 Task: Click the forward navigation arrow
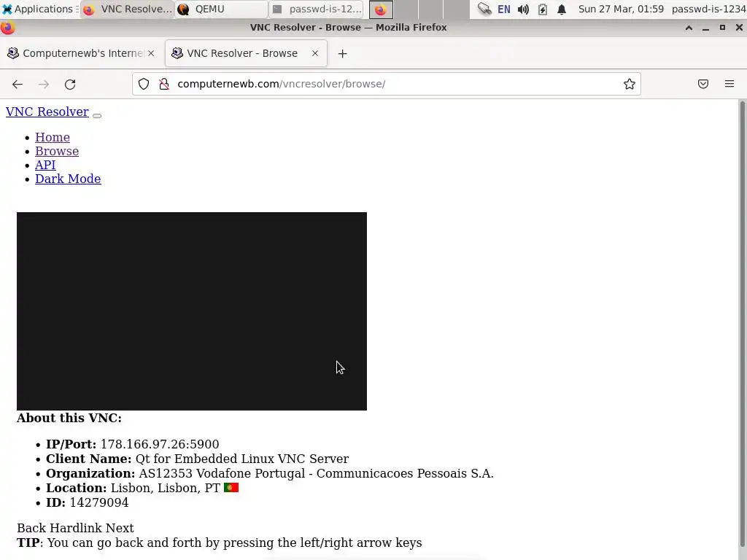click(x=43, y=85)
